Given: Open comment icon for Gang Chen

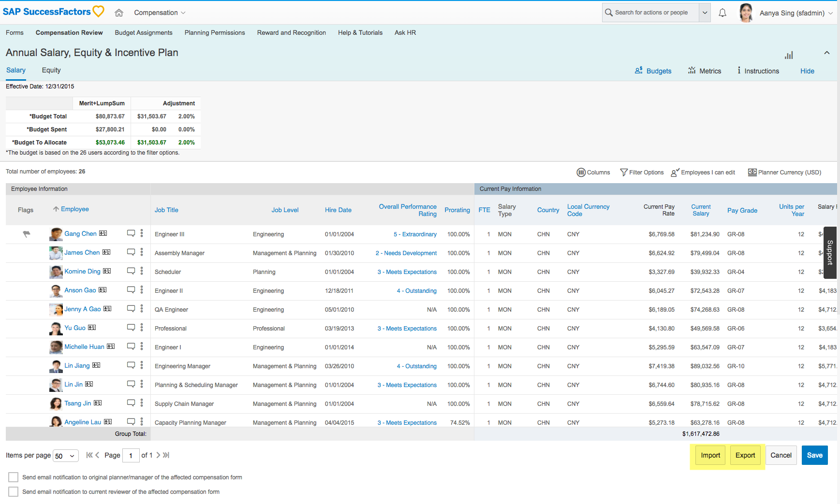Looking at the screenshot, I should pyautogui.click(x=131, y=233).
